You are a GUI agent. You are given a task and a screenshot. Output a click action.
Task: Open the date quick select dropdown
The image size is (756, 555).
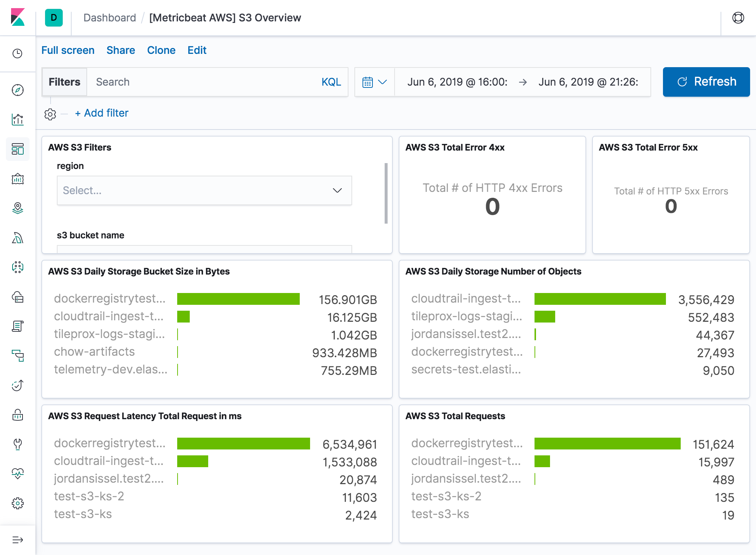[374, 82]
